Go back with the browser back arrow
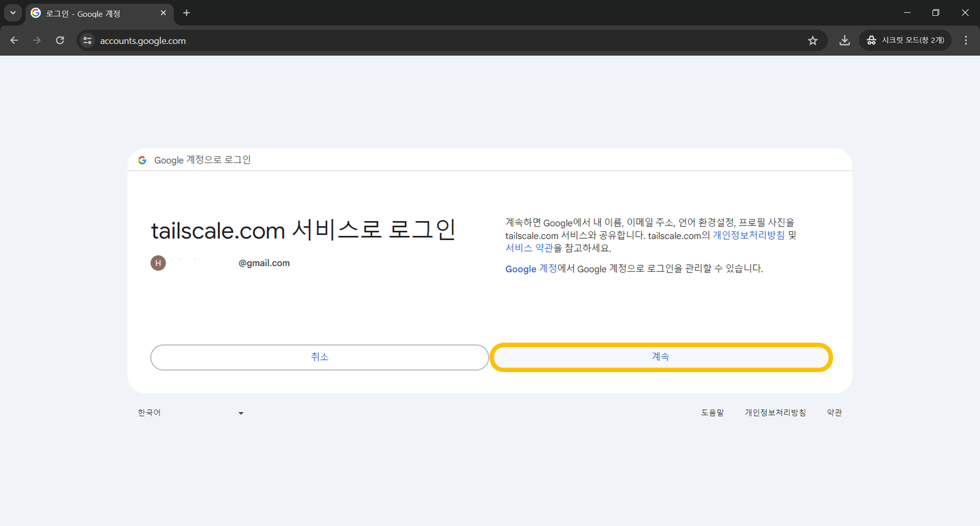This screenshot has width=980, height=526. 14,40
